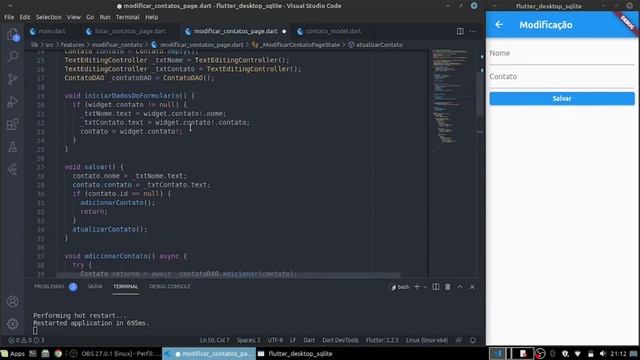
Task: Change language mode Dart
Action: pyautogui.click(x=309, y=340)
